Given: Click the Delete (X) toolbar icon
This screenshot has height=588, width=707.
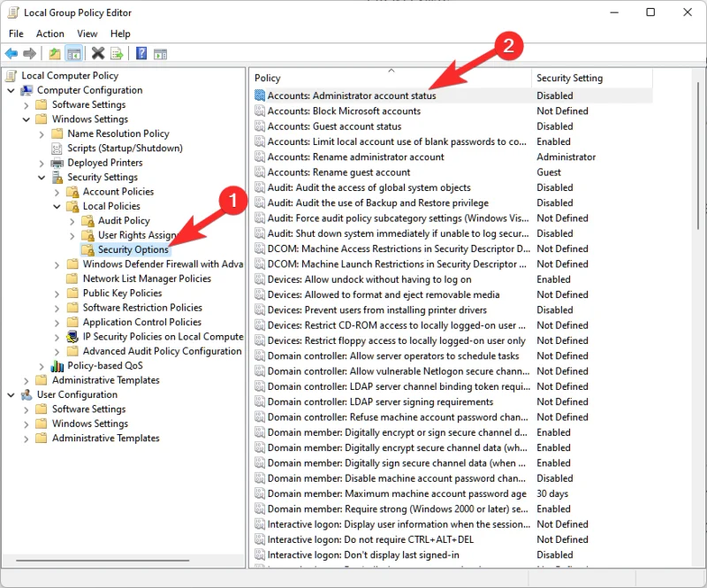Looking at the screenshot, I should [97, 53].
